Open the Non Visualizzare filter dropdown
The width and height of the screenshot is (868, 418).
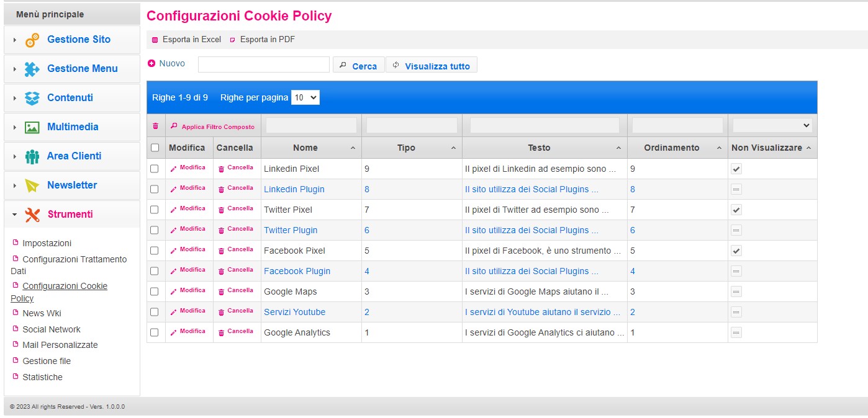772,125
